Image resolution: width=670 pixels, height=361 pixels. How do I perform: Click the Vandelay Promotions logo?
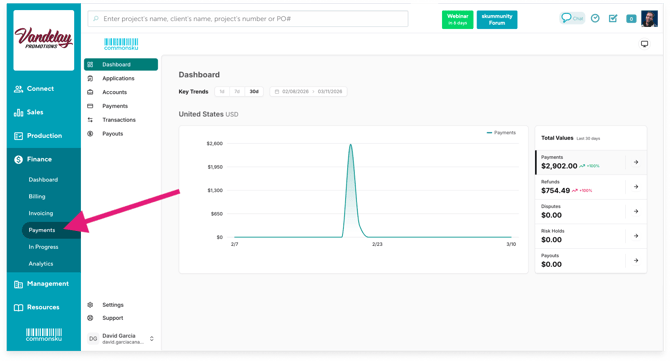(44, 40)
